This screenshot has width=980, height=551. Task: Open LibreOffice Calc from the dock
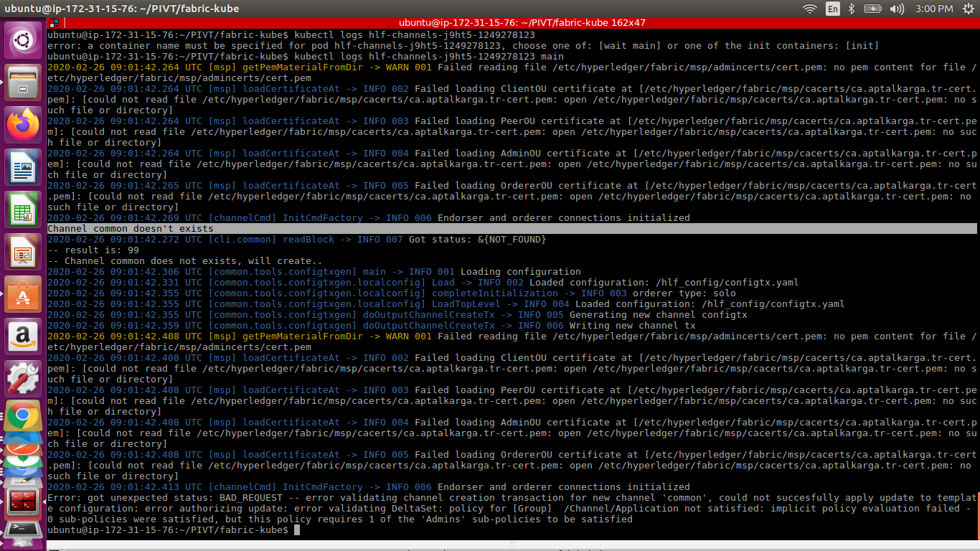click(23, 210)
